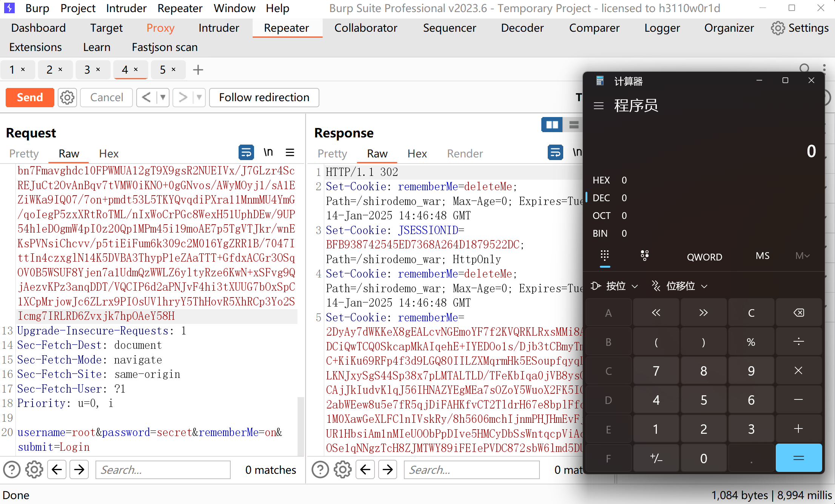
Task: Go to previous Response search match
Action: pos(365,470)
